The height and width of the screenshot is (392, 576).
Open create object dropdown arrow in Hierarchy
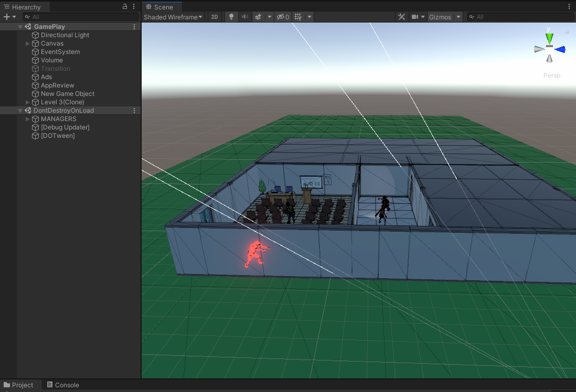point(14,17)
